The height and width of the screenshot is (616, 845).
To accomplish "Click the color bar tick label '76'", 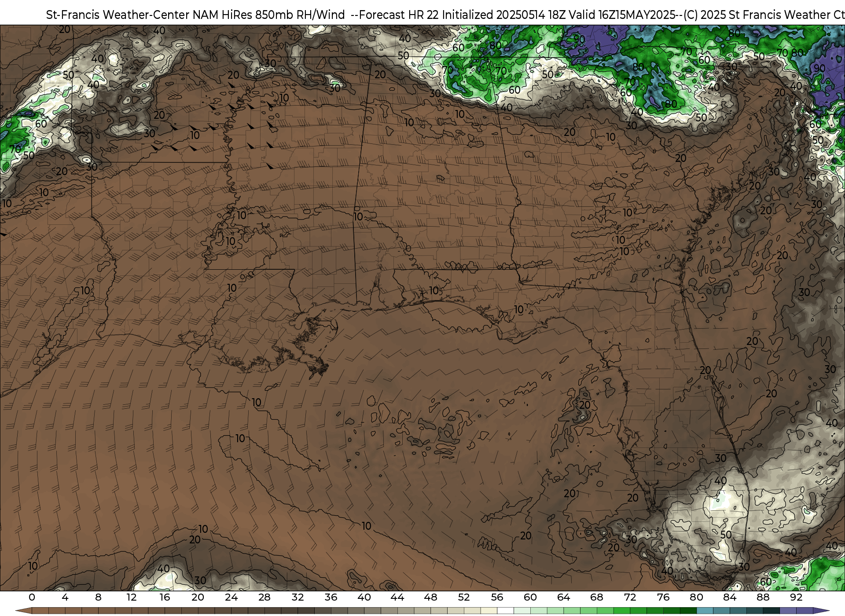I will 663,598.
